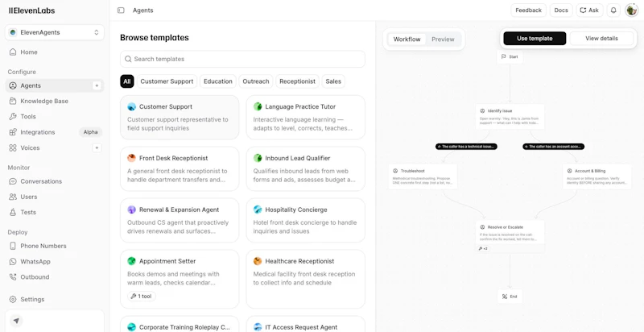This screenshot has height=332, width=644.
Task: Click the paper plane icon at sidebar bottom
Action: pyautogui.click(x=16, y=321)
